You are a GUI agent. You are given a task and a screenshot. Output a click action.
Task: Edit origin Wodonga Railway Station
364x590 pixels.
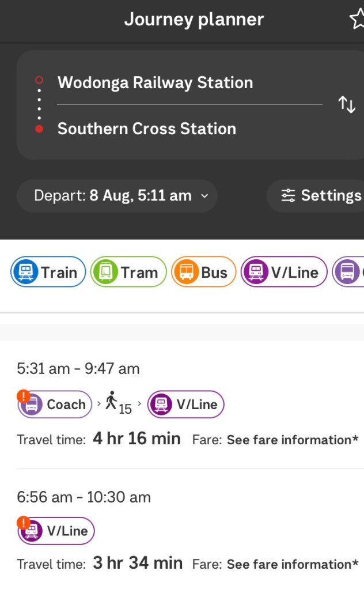tap(156, 83)
